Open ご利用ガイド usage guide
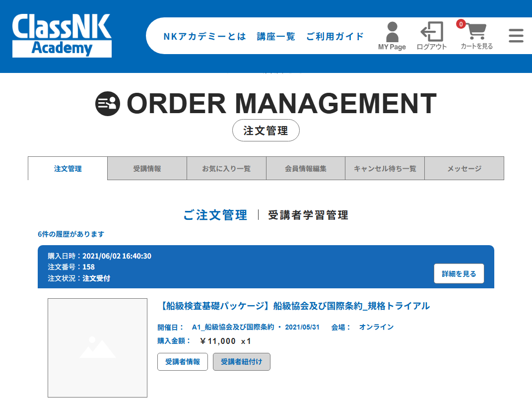Image resolution: width=532 pixels, height=398 pixels. point(335,36)
